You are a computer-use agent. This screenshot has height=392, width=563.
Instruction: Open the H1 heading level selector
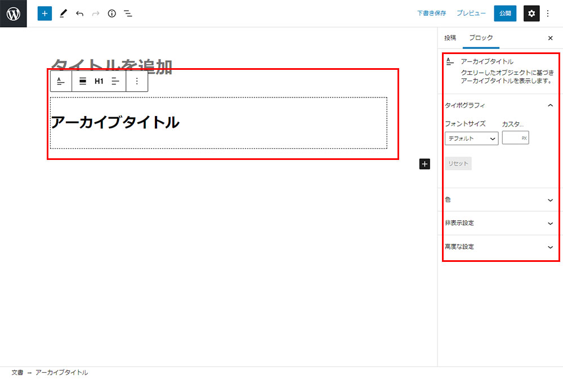click(99, 81)
